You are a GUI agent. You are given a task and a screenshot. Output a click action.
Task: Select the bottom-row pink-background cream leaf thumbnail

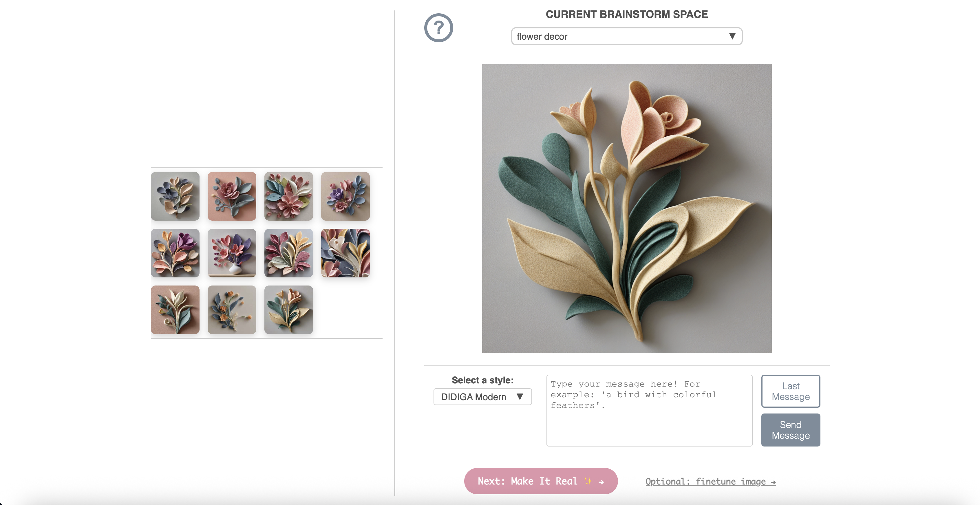click(x=175, y=310)
